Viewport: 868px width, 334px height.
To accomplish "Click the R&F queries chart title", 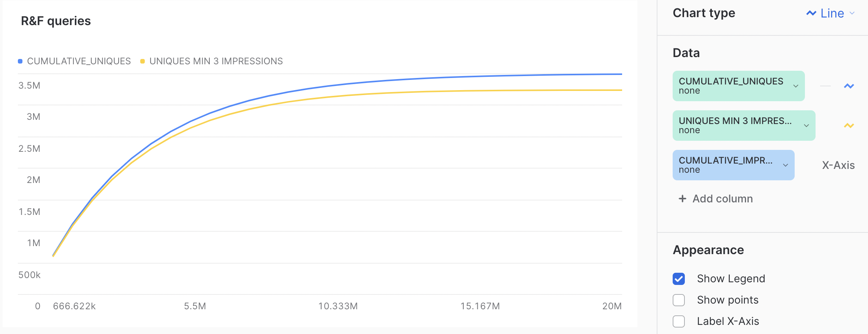I will click(56, 21).
